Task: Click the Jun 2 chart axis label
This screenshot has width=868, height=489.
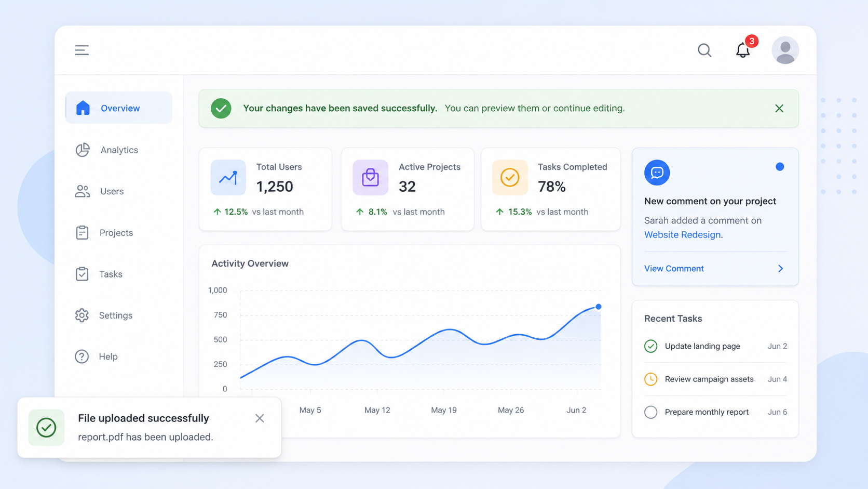Action: tap(576, 410)
